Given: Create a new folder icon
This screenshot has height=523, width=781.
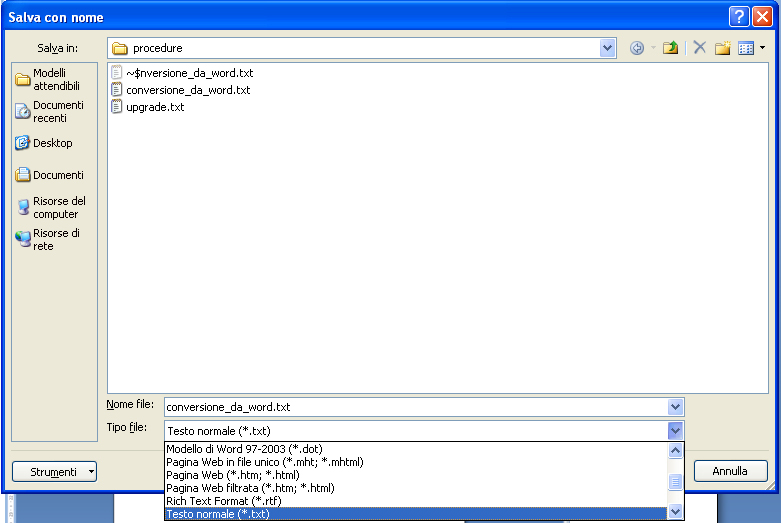Looking at the screenshot, I should (x=722, y=48).
